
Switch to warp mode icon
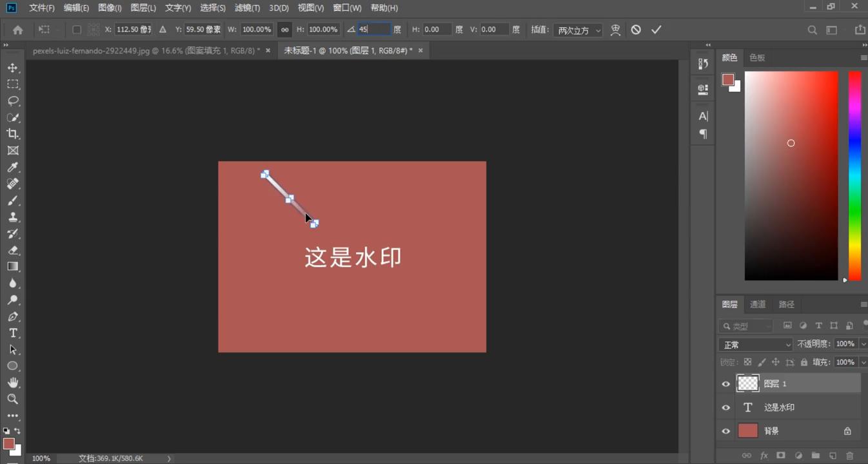coord(615,30)
